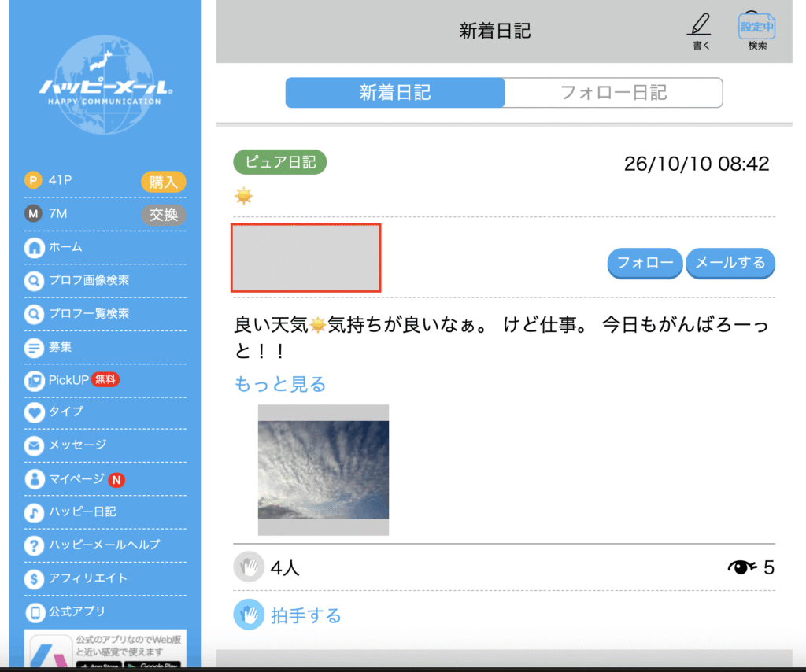Open プロフ画像検索 in sidebar
This screenshot has width=806, height=672.
(x=105, y=281)
